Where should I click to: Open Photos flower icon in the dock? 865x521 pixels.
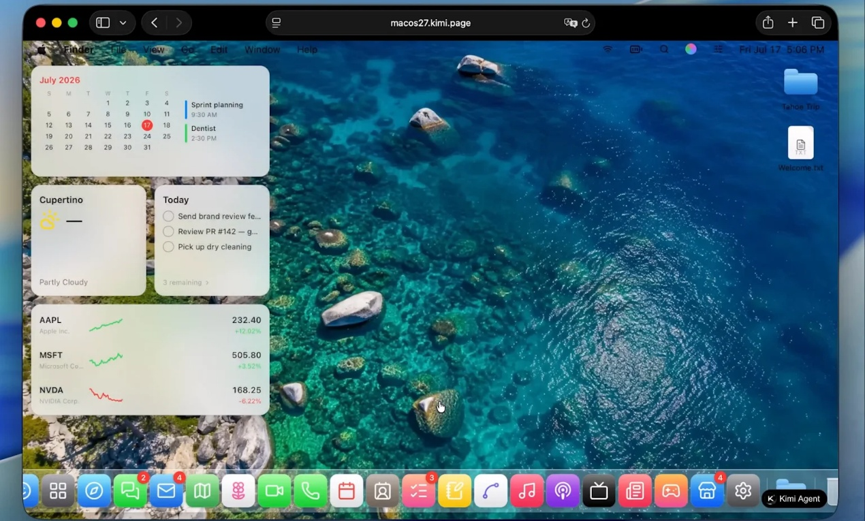coord(238,491)
